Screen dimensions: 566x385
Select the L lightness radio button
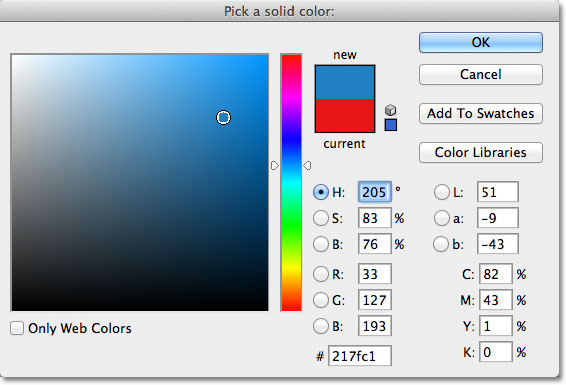point(441,192)
